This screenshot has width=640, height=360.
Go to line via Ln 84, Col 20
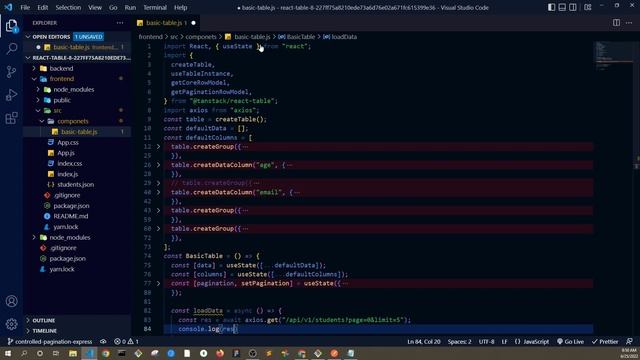pos(424,342)
